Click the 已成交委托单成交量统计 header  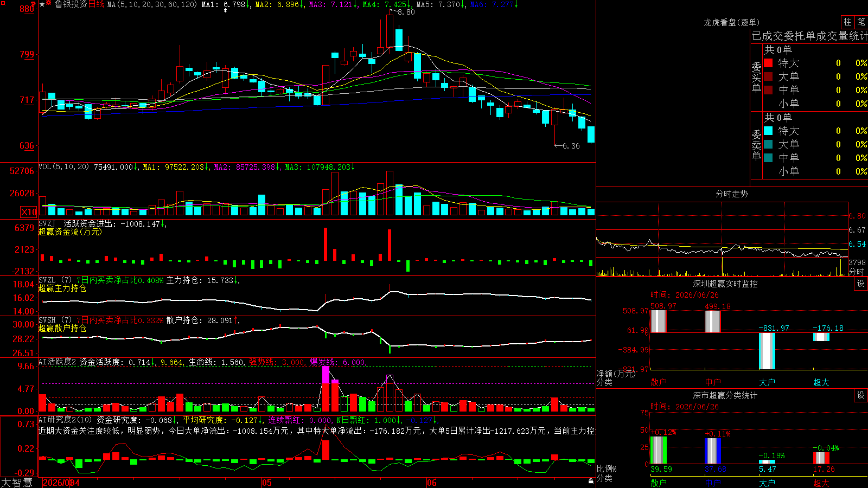click(x=809, y=36)
